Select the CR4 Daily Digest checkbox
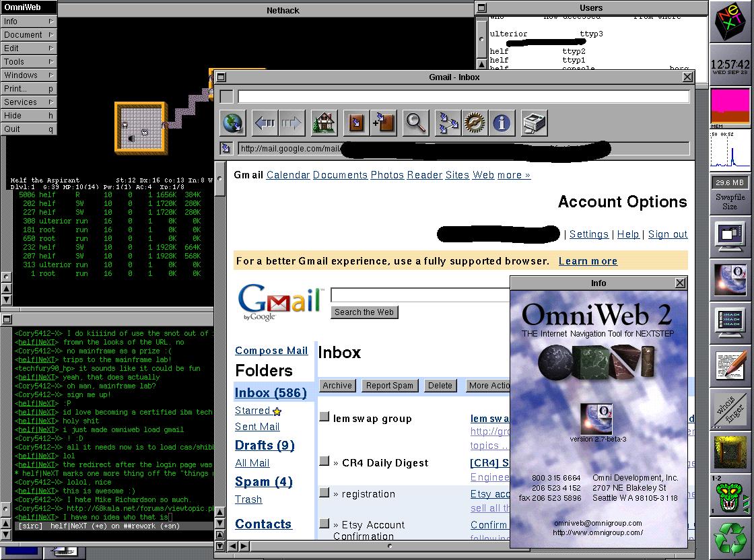This screenshot has height=560, width=754. coord(324,463)
